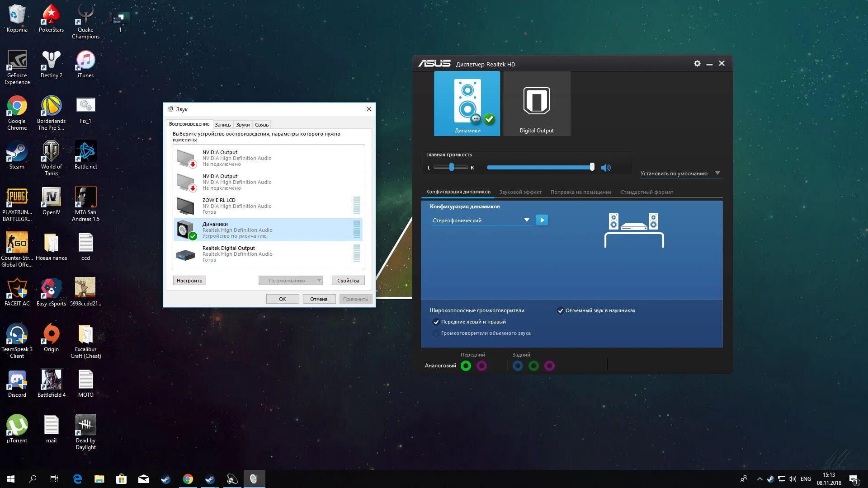Click the blue rear analog jack

pos(518,366)
